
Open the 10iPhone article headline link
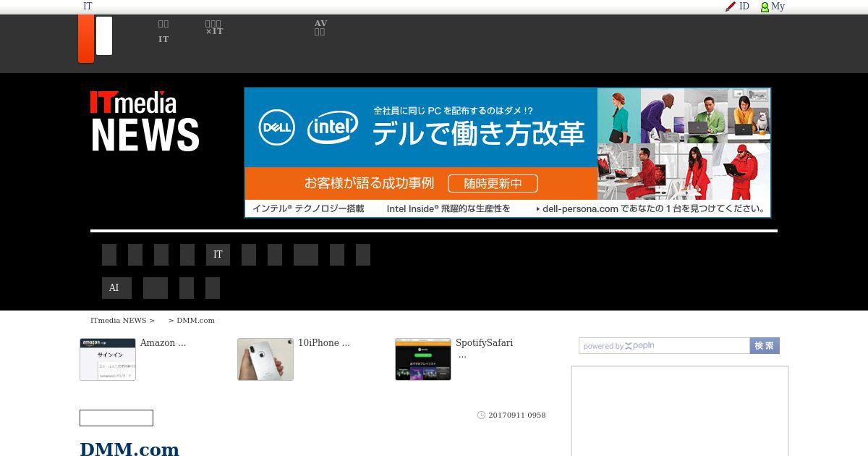(x=324, y=343)
